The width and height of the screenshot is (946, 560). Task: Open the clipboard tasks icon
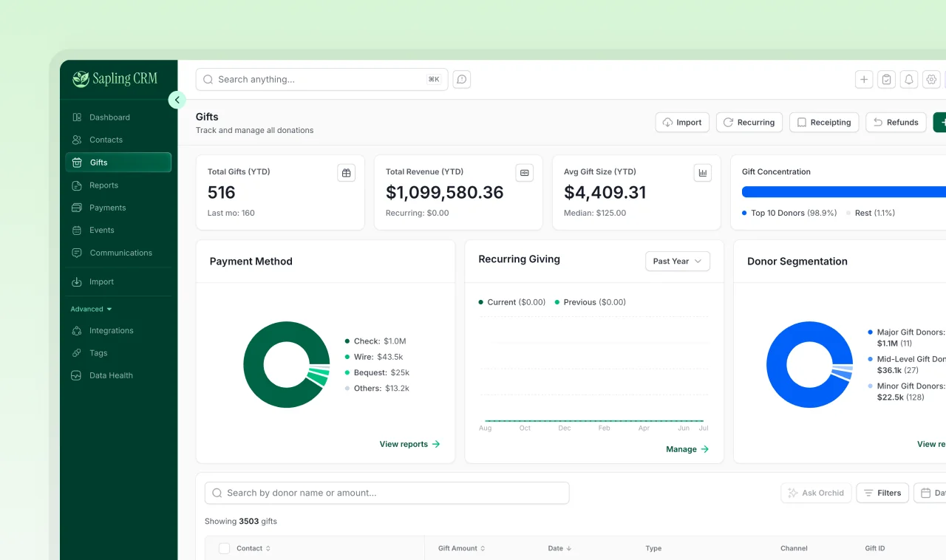point(887,80)
